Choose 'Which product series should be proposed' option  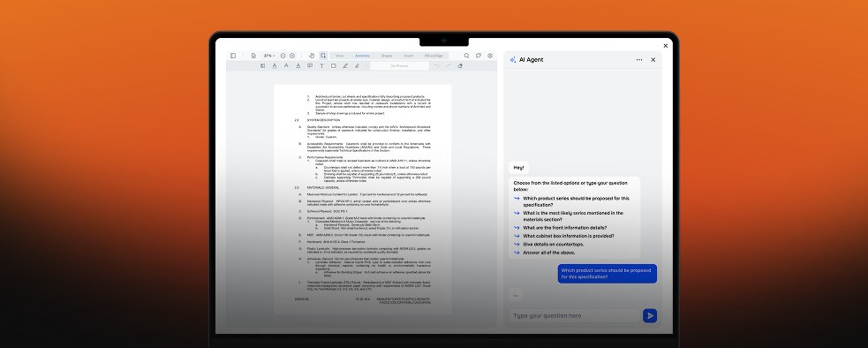[x=577, y=201]
